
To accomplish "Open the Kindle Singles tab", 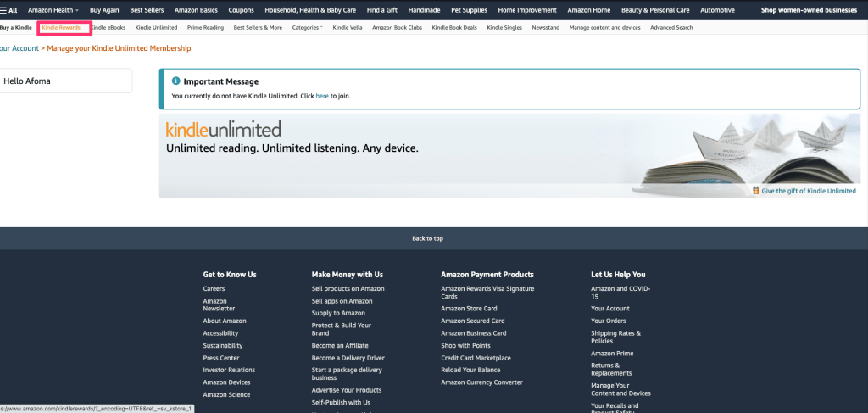I will point(504,28).
